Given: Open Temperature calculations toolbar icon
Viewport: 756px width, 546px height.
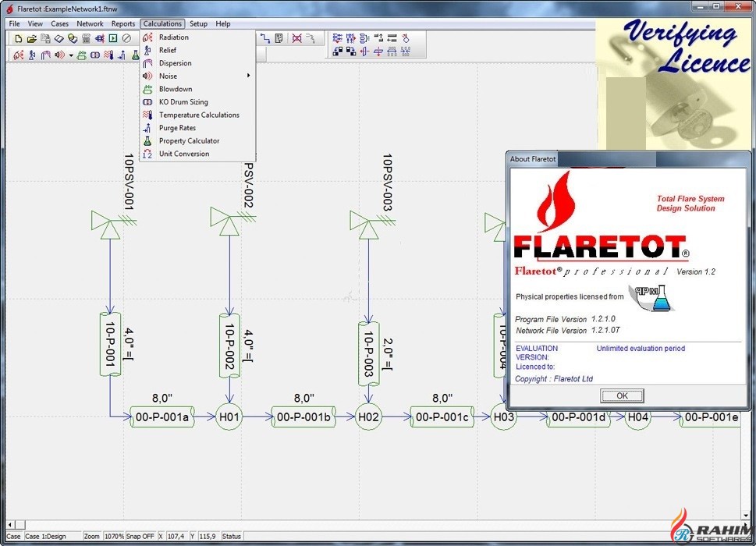Looking at the screenshot, I should coord(108,55).
